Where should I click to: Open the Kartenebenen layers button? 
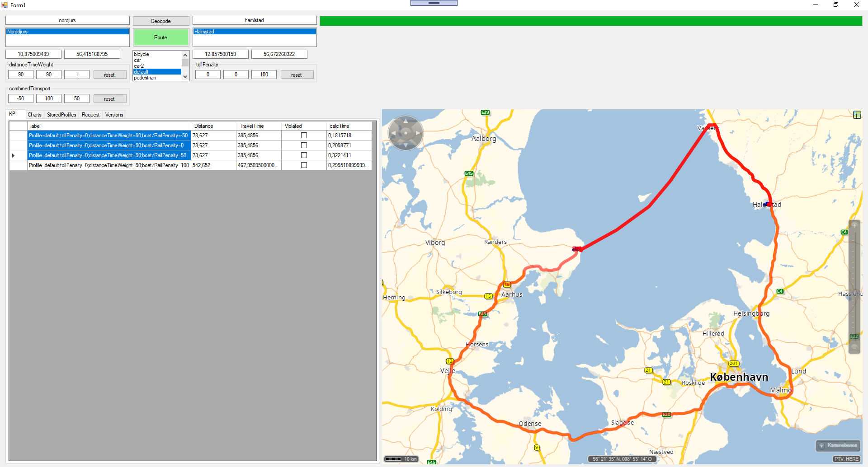point(838,445)
